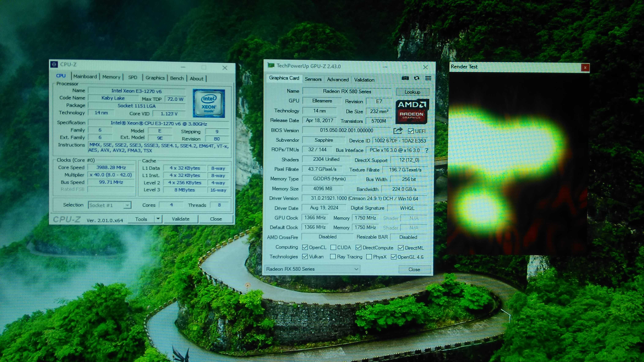Click the Intel Xeon logo in CPU-Z

click(209, 103)
